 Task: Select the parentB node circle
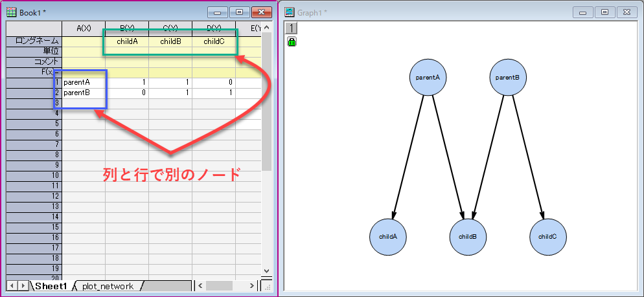point(507,77)
